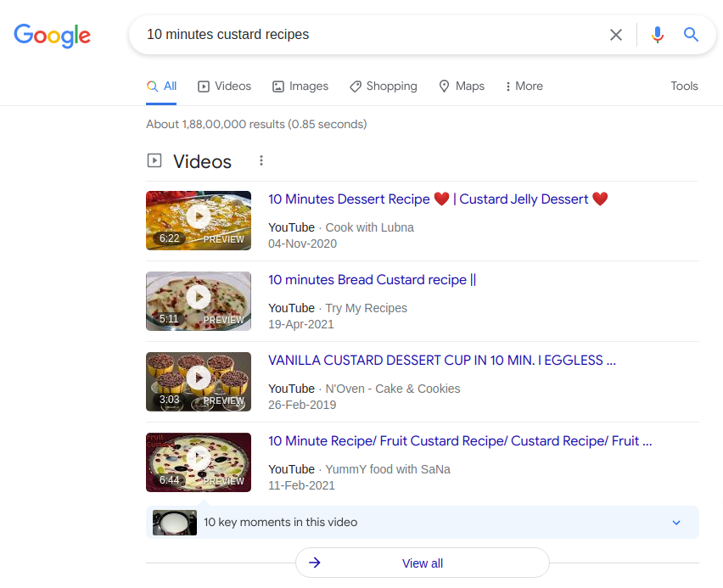Viewport: 723px width, 588px height.
Task: Click the blue magnifier search button
Action: tap(690, 35)
